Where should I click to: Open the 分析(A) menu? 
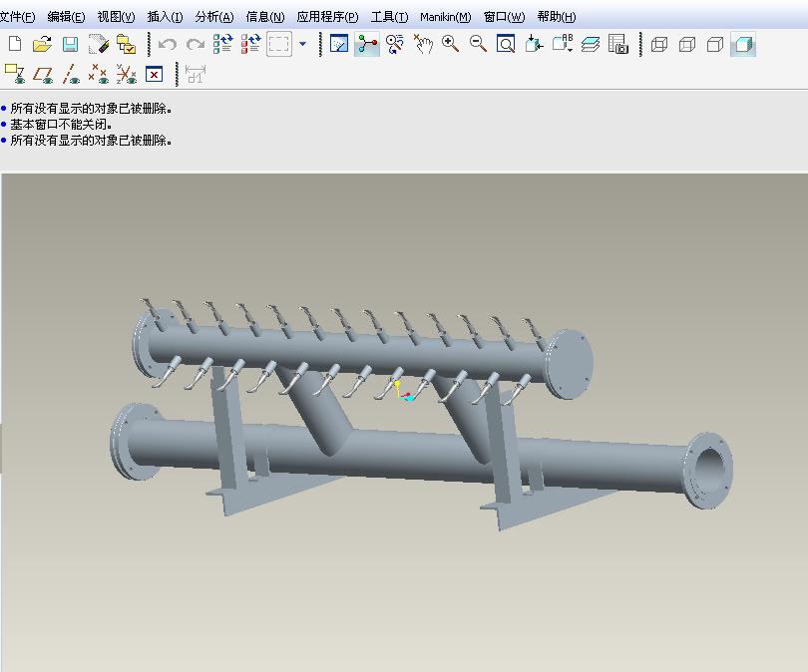pos(214,17)
